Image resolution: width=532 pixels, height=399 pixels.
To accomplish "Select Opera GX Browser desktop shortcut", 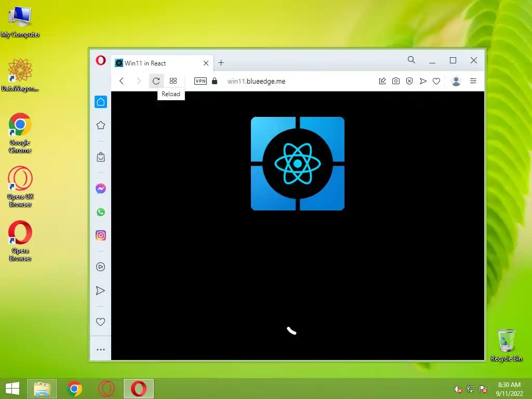I will tap(20, 187).
